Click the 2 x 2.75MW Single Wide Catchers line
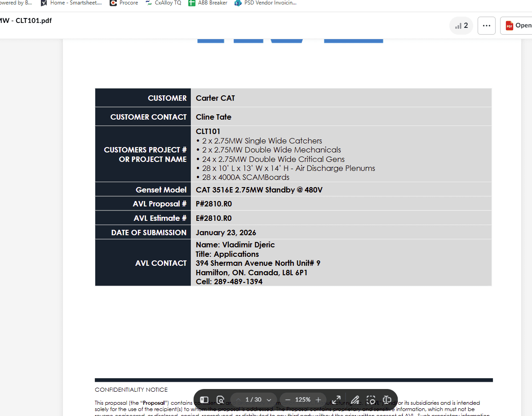This screenshot has height=416, width=532. [x=259, y=141]
